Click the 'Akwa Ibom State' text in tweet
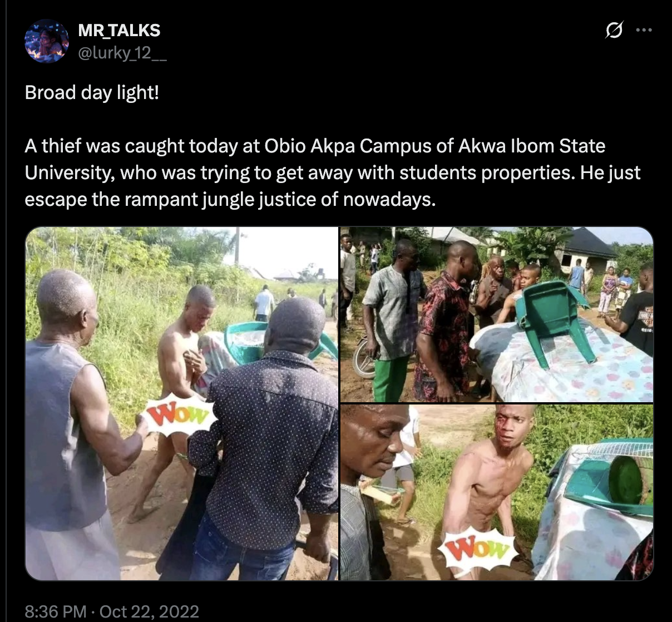The height and width of the screenshot is (622, 672). pos(532,146)
